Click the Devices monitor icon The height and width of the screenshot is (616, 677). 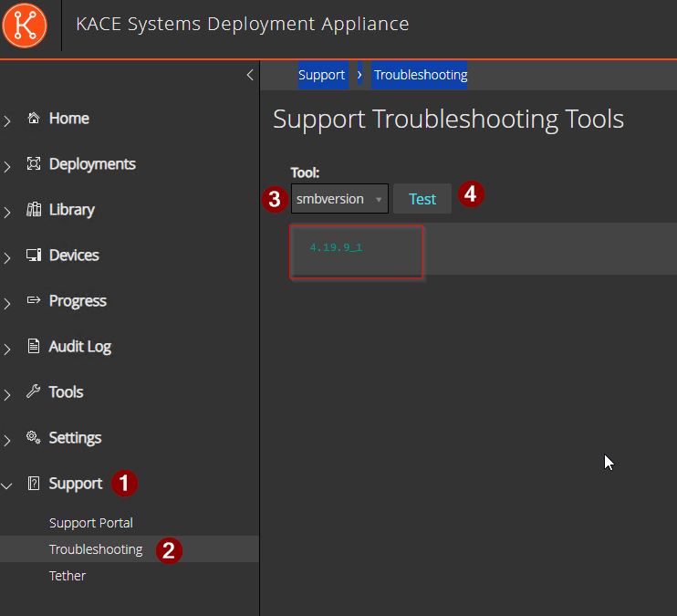tap(34, 255)
